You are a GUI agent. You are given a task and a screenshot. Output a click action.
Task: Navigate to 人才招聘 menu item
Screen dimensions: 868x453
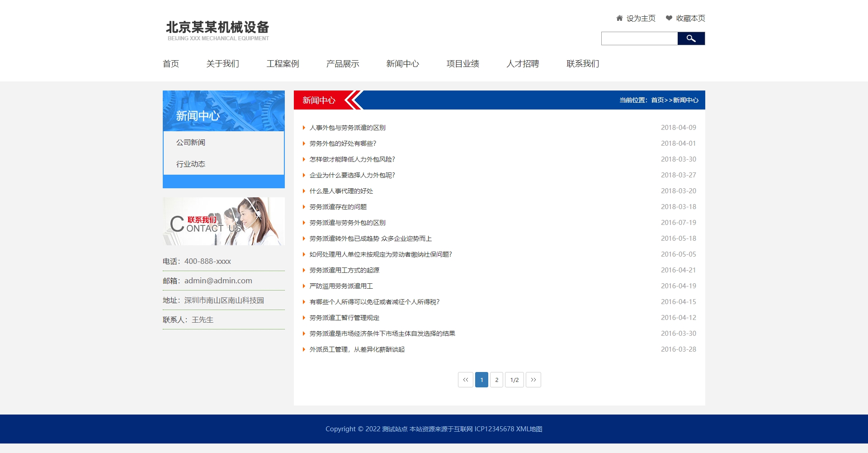click(x=523, y=64)
